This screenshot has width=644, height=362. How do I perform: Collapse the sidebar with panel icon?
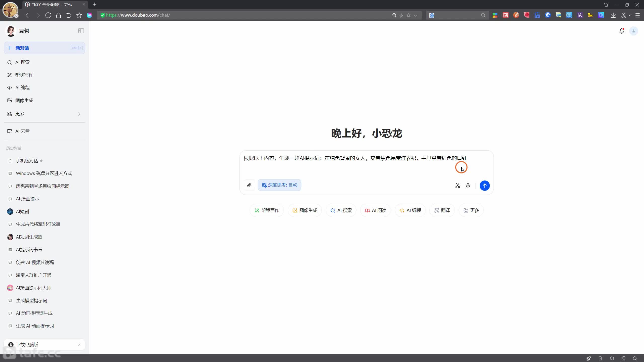tap(81, 31)
